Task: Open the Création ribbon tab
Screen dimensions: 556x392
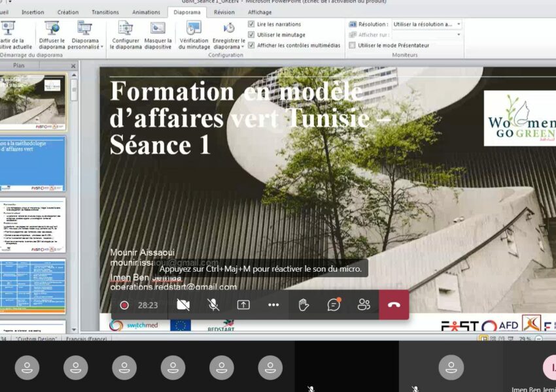Action: click(x=68, y=12)
